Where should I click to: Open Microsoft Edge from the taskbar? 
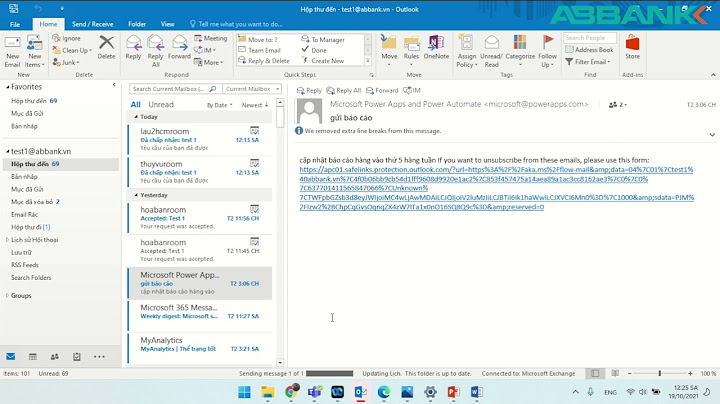[x=384, y=392]
